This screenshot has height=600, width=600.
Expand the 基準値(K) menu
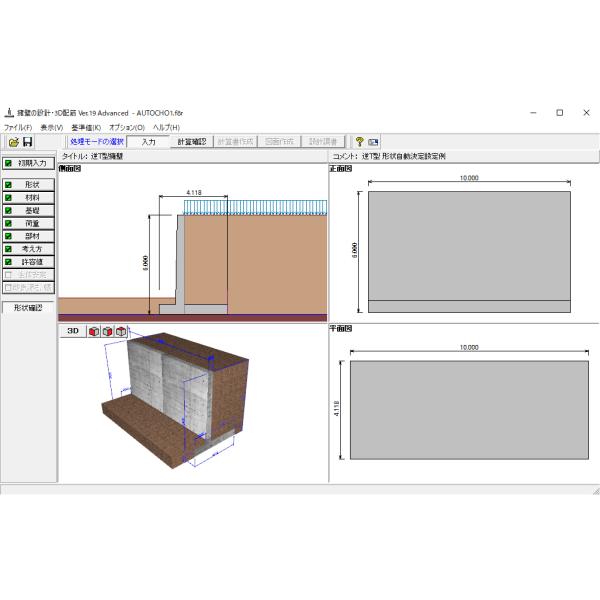pos(86,127)
